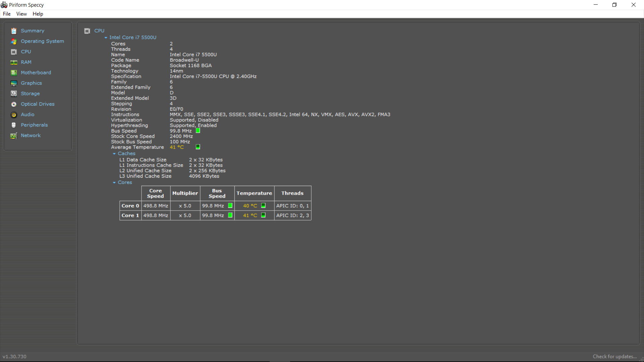Click the Summary clipboard icon
Image resolution: width=644 pixels, height=362 pixels.
[x=14, y=31]
